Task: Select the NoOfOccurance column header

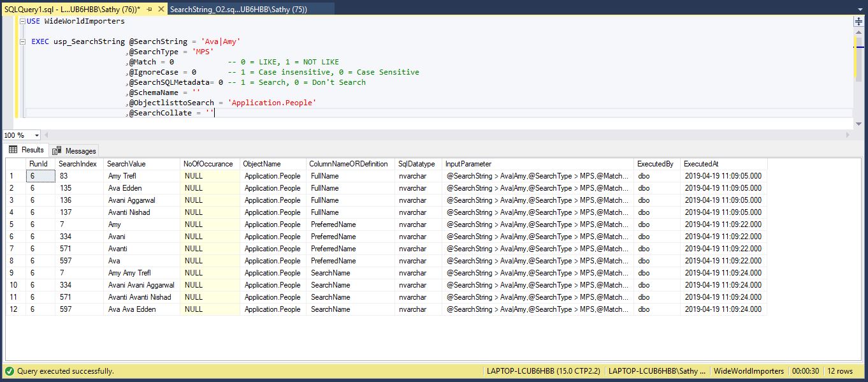Action: pyautogui.click(x=210, y=164)
